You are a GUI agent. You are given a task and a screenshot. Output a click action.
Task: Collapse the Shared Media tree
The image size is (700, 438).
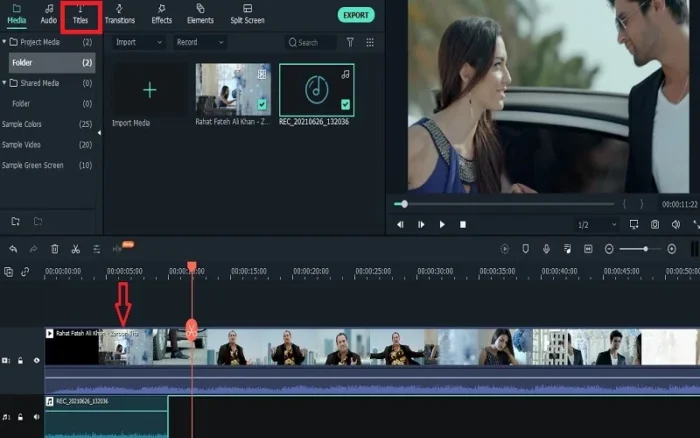click(4, 83)
